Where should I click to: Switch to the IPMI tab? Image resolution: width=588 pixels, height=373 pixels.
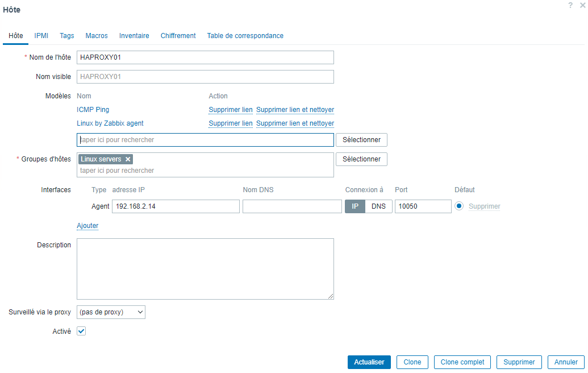pyautogui.click(x=41, y=35)
